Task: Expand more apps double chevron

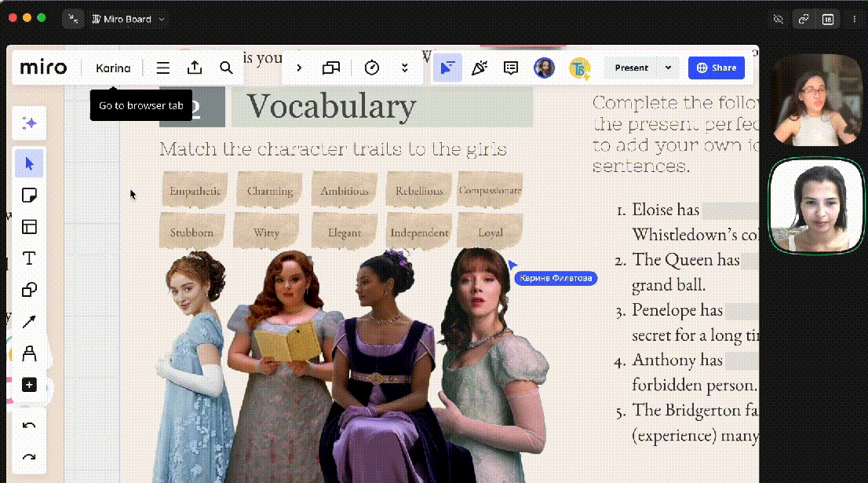Action: 405,68
